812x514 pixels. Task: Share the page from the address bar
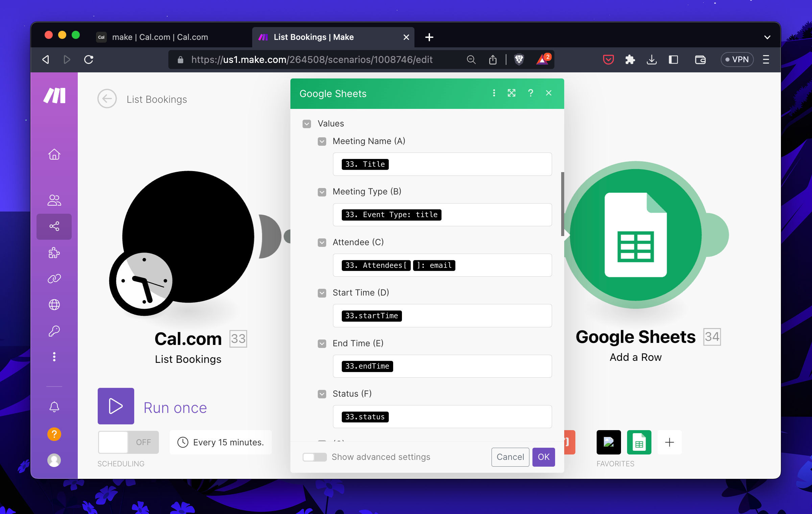tap(493, 60)
